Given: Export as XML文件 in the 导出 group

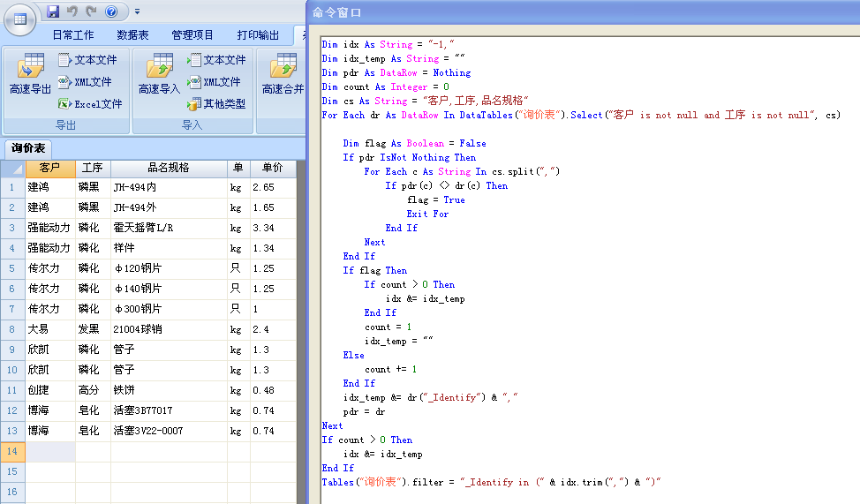Looking at the screenshot, I should pyautogui.click(x=85, y=82).
